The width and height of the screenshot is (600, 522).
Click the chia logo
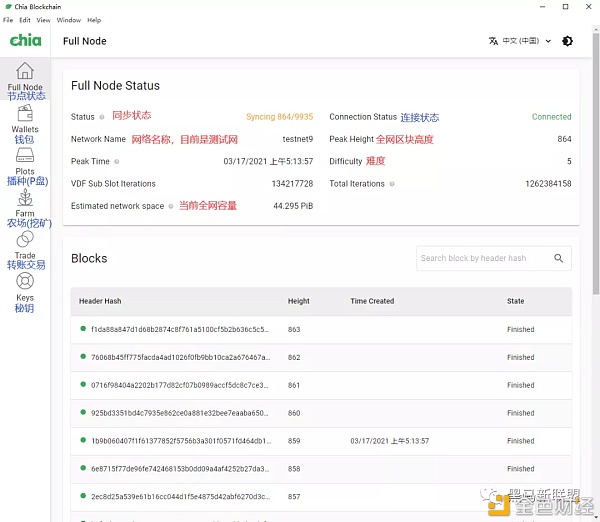point(25,41)
